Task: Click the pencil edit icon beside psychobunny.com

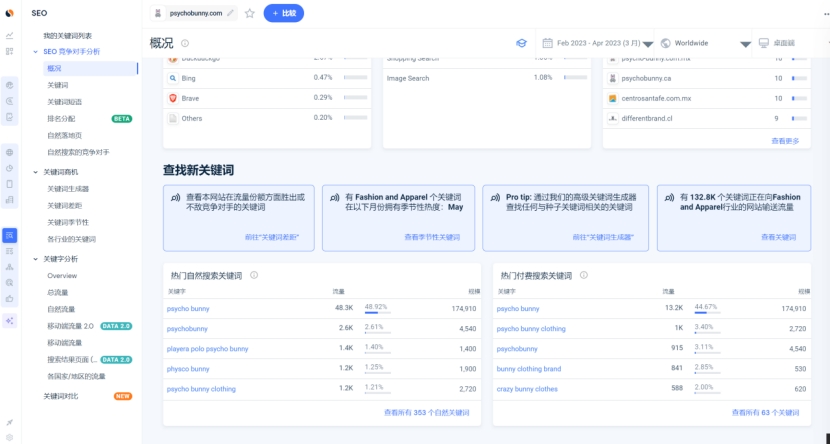Action: pyautogui.click(x=232, y=13)
